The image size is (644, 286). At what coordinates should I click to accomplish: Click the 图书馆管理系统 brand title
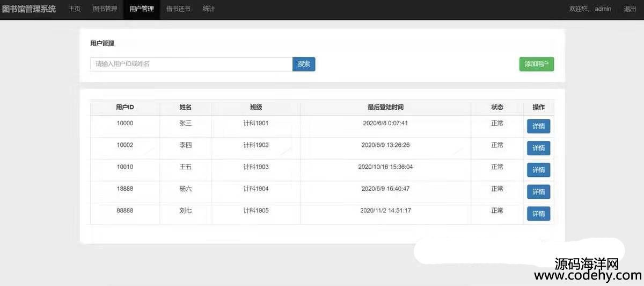coord(29,9)
